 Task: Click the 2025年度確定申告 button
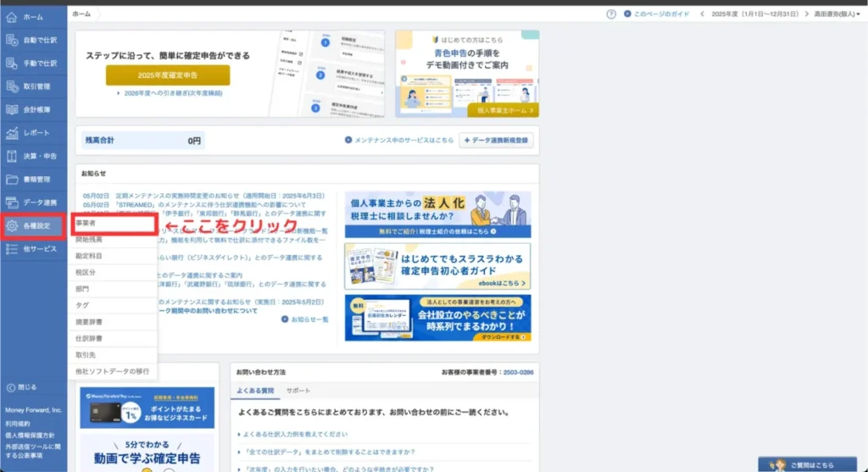pyautogui.click(x=168, y=75)
